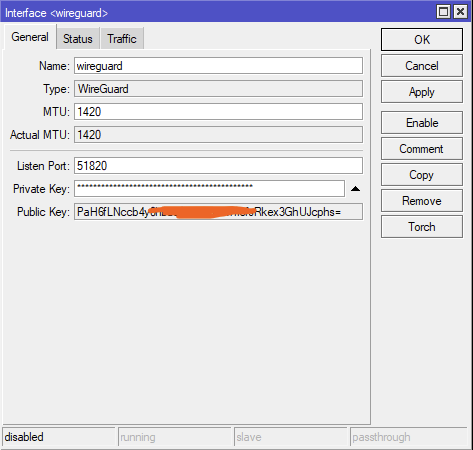Click the Type field showing WireGuard
Viewport: 473px width, 450px height.
pos(218,89)
